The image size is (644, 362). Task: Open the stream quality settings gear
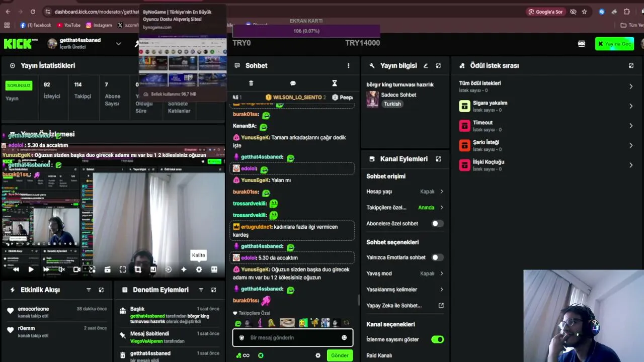pos(199,269)
